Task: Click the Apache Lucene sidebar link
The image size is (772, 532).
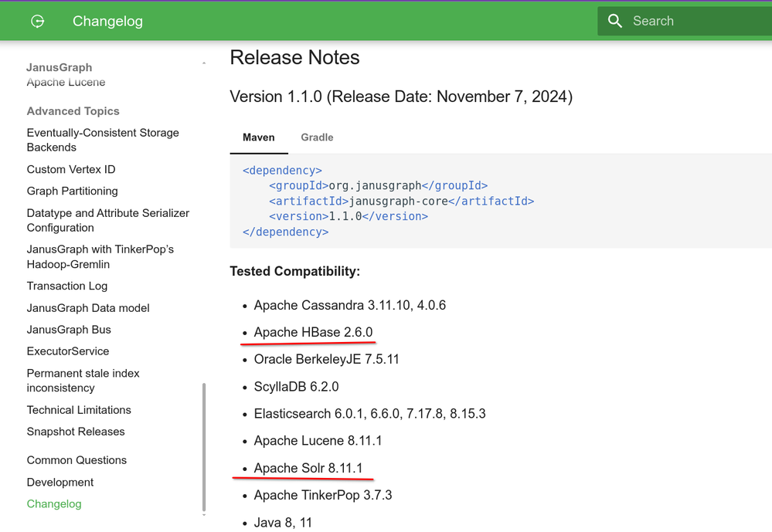Action: (66, 82)
